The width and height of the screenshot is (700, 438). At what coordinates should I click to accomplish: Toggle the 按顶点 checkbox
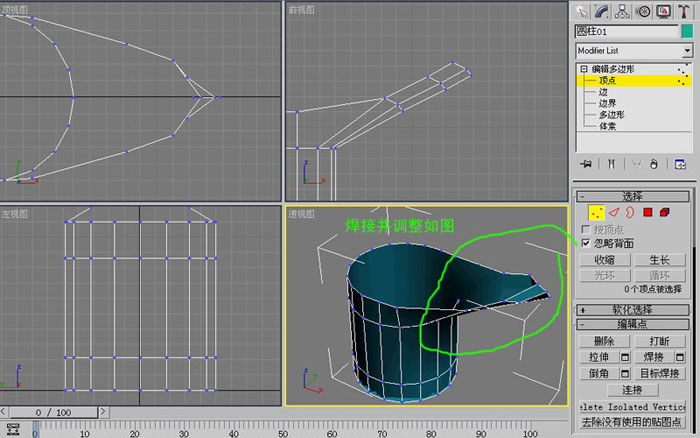tap(586, 229)
